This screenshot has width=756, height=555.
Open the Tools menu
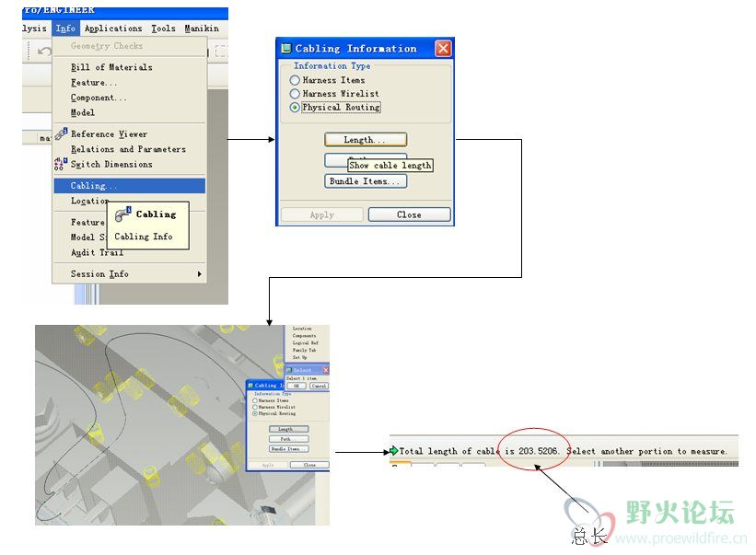pyautogui.click(x=163, y=29)
